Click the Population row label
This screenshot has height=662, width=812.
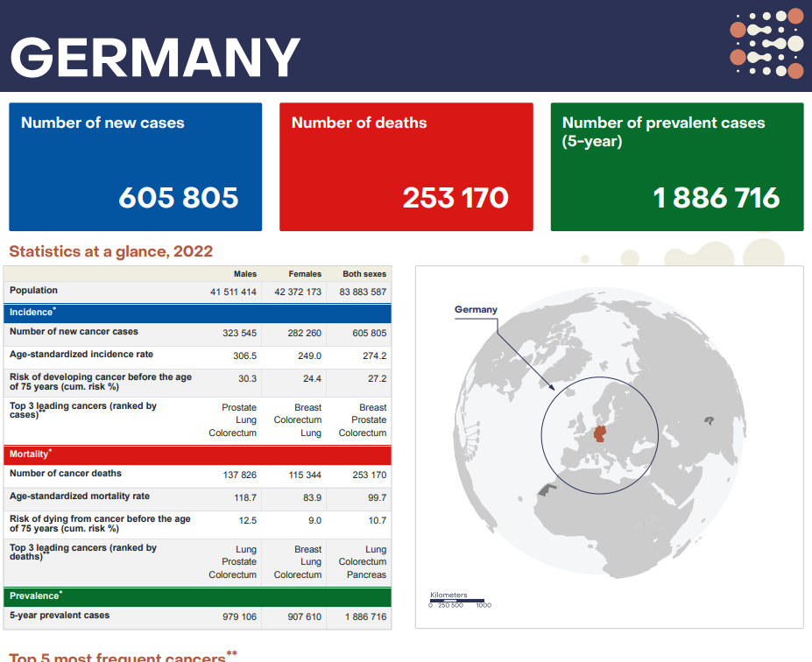click(33, 291)
